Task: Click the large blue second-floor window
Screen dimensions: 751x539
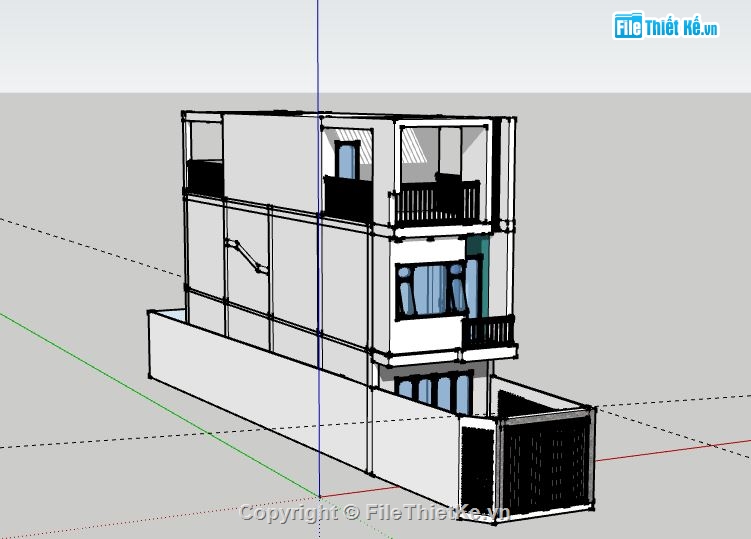Action: pyautogui.click(x=431, y=290)
